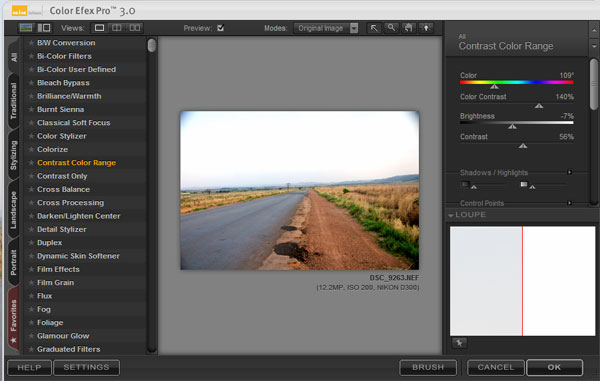Select the Bi-Color Filters filter
600x381 pixels.
pyautogui.click(x=64, y=56)
